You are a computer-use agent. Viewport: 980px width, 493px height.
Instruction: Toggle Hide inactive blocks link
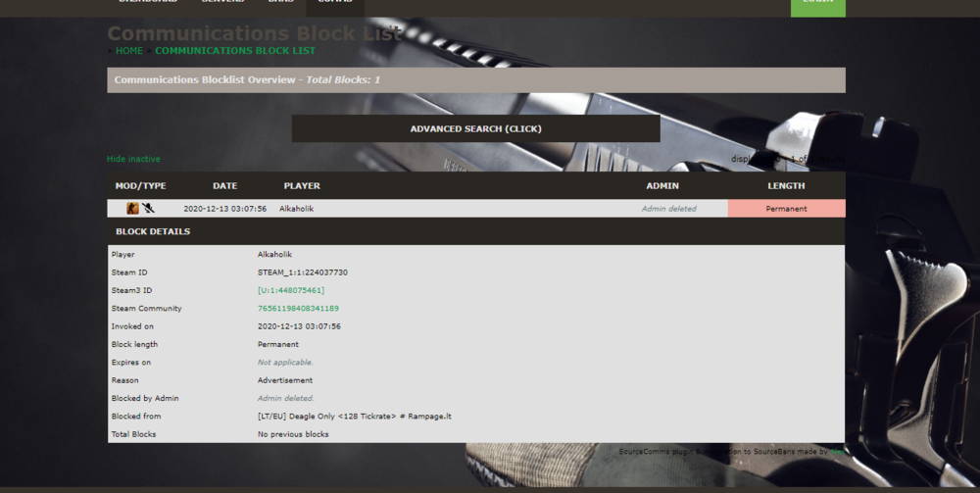133,159
